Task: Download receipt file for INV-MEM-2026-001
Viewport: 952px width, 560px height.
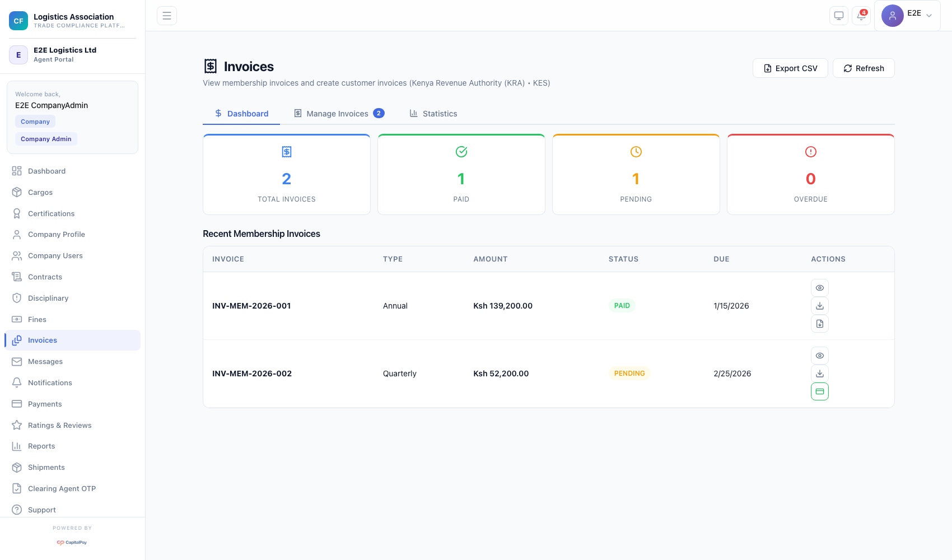Action: [x=820, y=324]
